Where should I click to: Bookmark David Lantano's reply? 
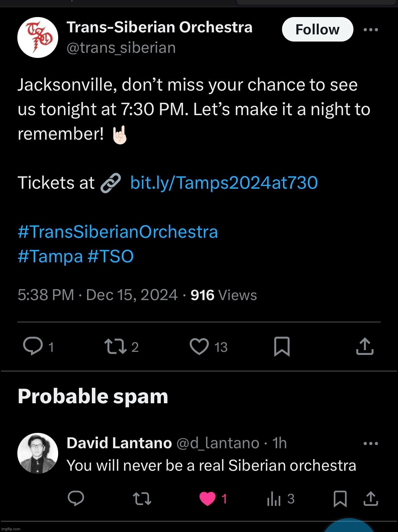coord(340,499)
